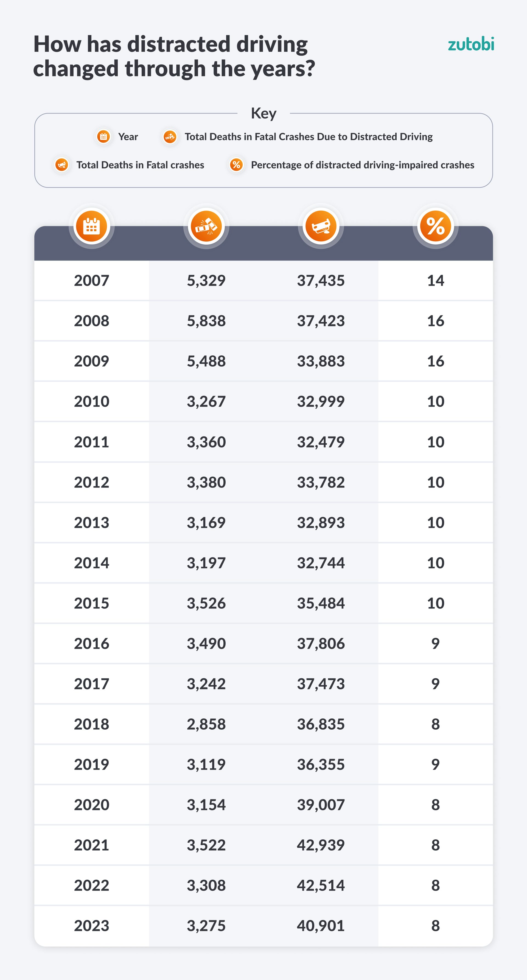Open the zutobi logo link
Viewport: 527px width, 980px height.
coord(471,44)
